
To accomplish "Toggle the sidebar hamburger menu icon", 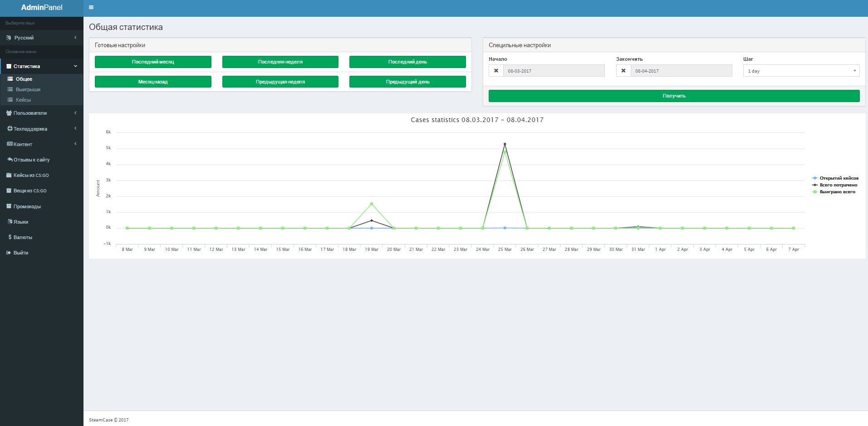I will point(91,7).
